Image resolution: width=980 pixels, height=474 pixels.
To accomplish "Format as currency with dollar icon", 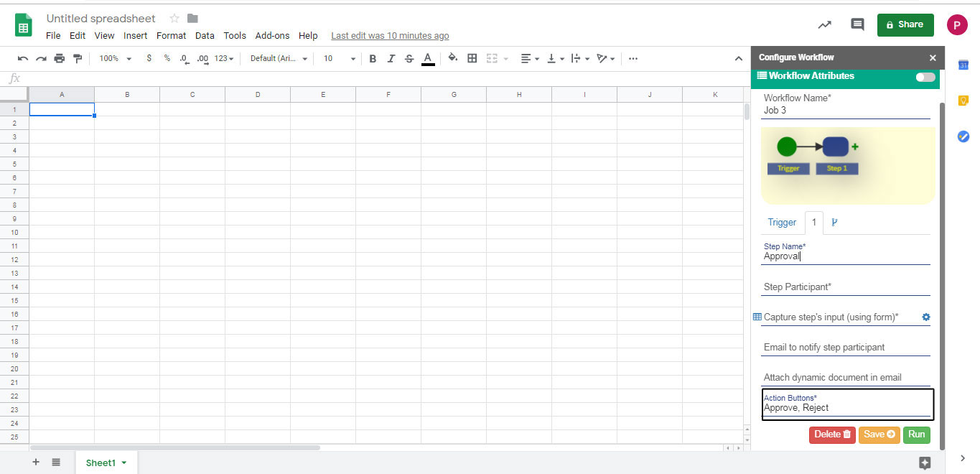I will (149, 58).
